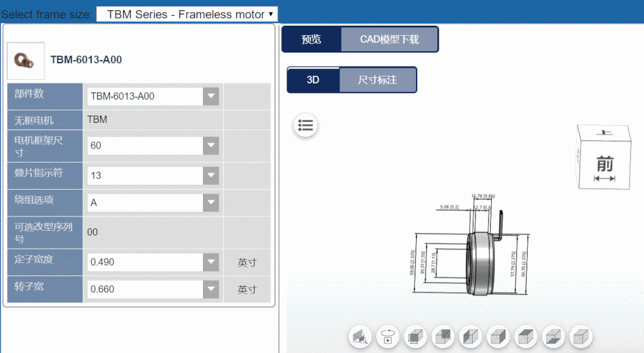Viewport: 644px width, 353px height.
Task: Open the list menu icon in viewer
Action: click(x=306, y=125)
